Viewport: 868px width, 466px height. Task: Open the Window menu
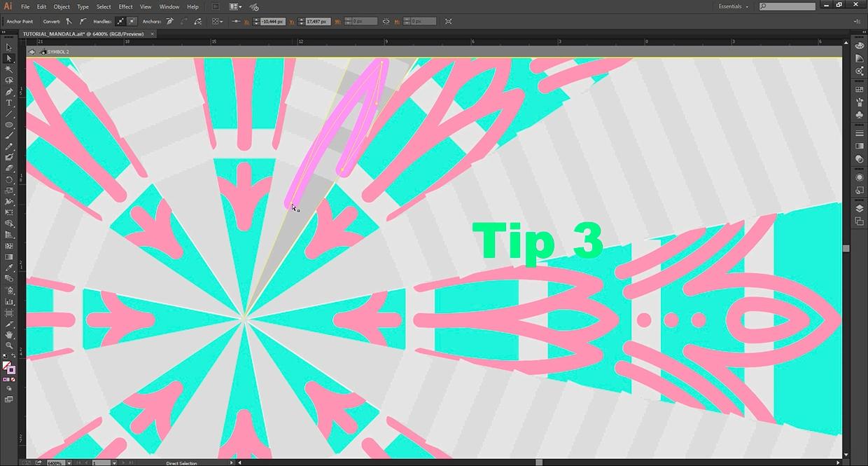pyautogui.click(x=169, y=7)
